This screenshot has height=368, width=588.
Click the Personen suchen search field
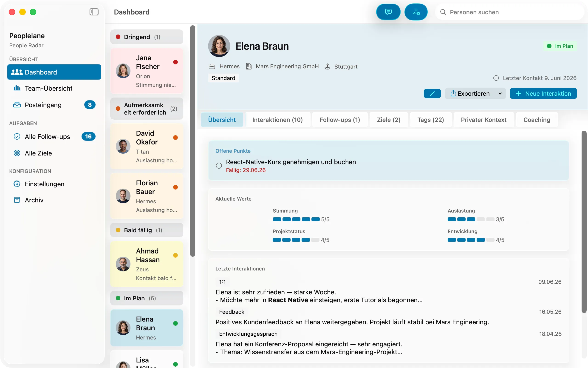(x=509, y=12)
